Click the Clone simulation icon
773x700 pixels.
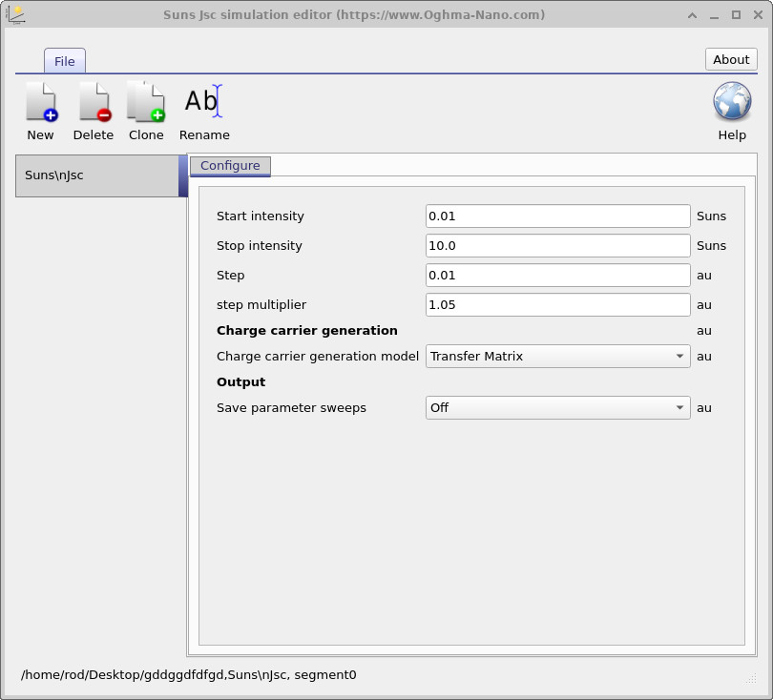coord(146,102)
